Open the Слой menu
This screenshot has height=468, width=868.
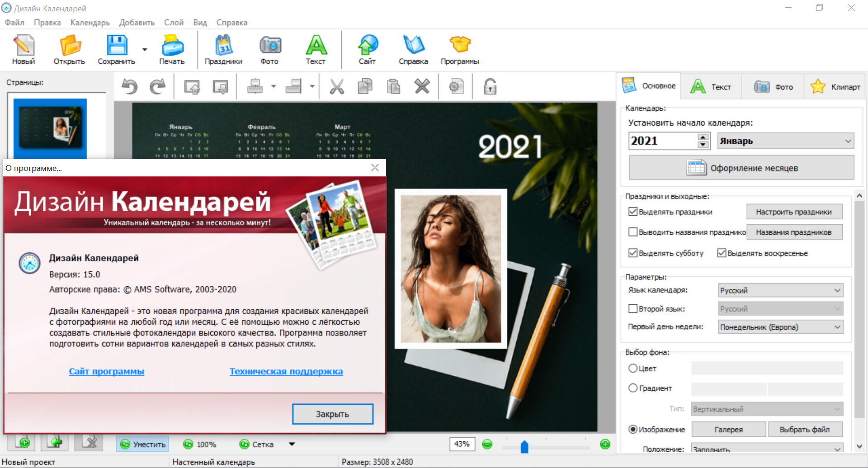click(x=174, y=23)
